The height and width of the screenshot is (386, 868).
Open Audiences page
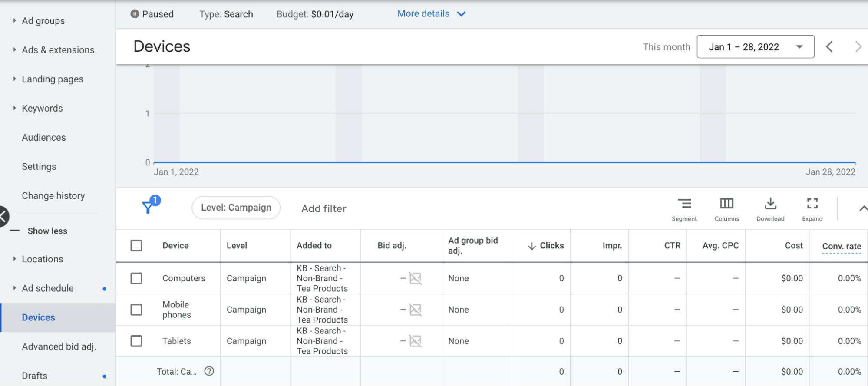coord(44,137)
